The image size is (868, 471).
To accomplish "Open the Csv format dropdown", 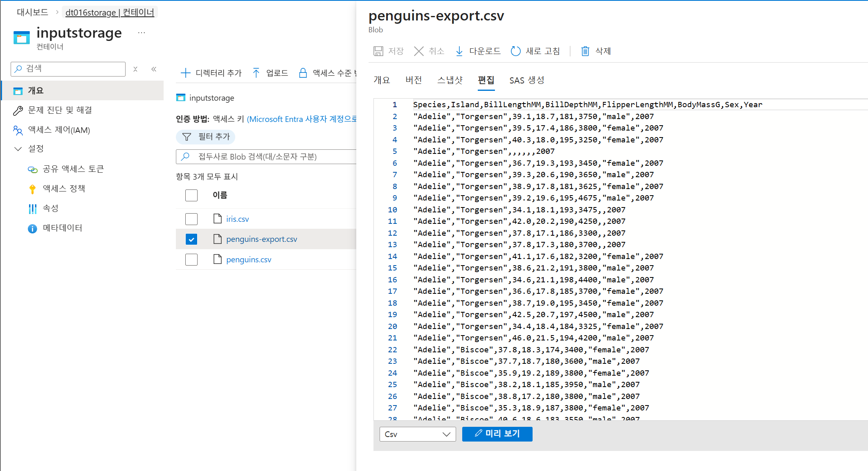I will [x=417, y=434].
